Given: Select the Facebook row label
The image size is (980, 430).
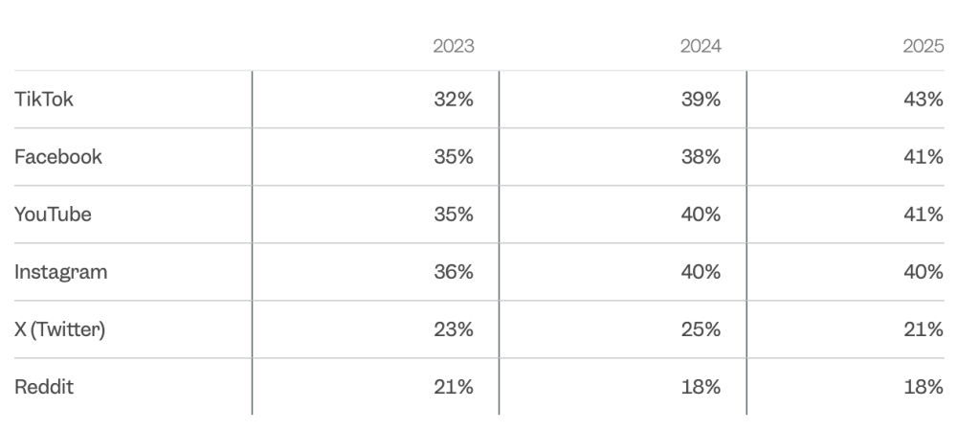Looking at the screenshot, I should tap(58, 157).
